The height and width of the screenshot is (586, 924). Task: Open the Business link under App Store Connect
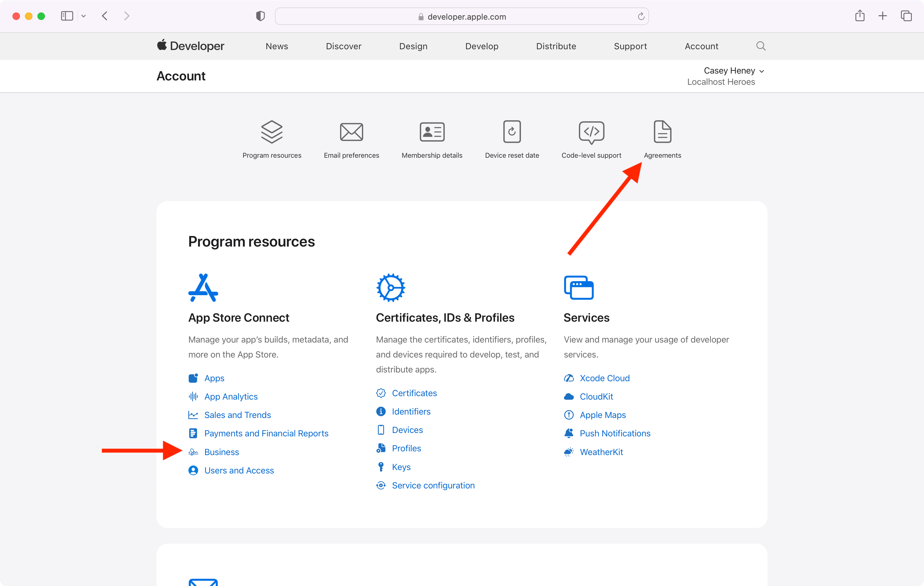[221, 452]
